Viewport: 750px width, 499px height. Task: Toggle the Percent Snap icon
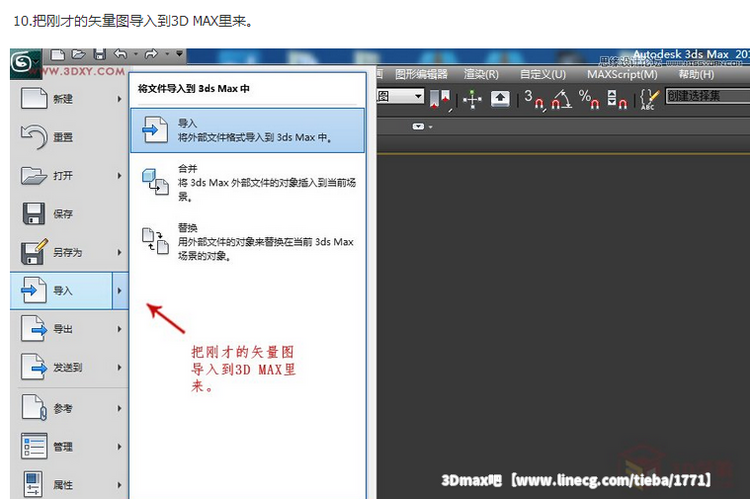click(x=589, y=99)
